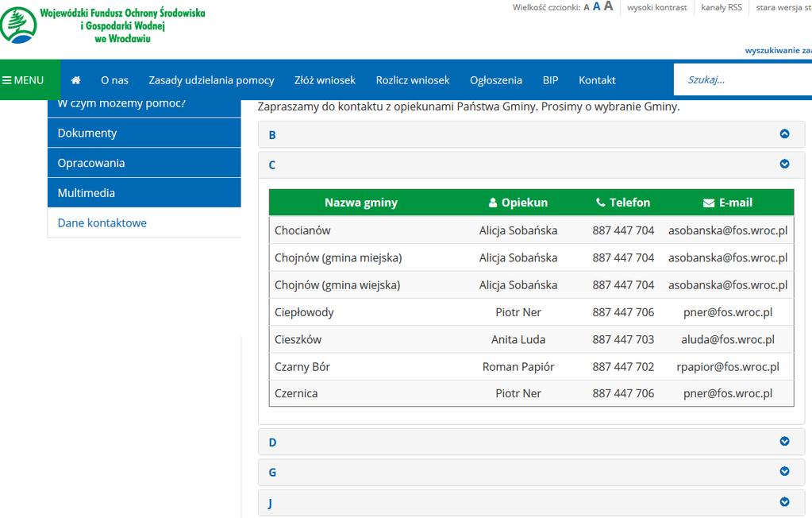Click the Wielkość czcionki label
812x518 pixels.
[546, 7]
